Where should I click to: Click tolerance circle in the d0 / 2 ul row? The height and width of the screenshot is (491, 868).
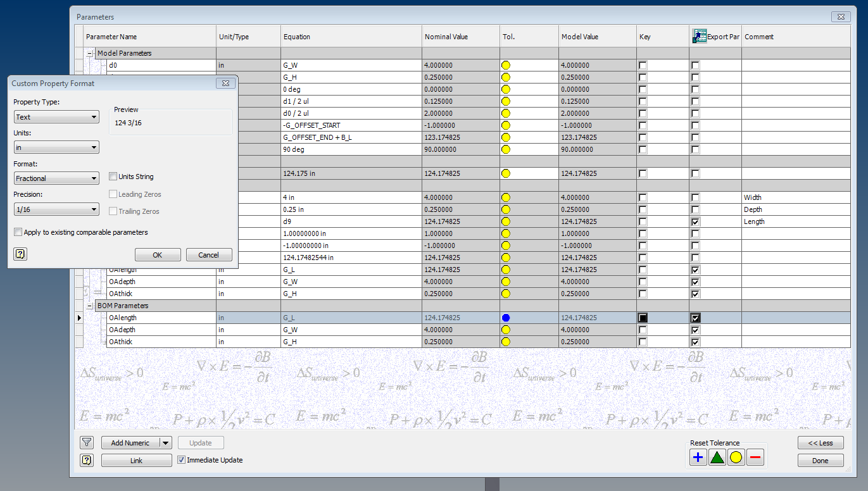click(505, 113)
